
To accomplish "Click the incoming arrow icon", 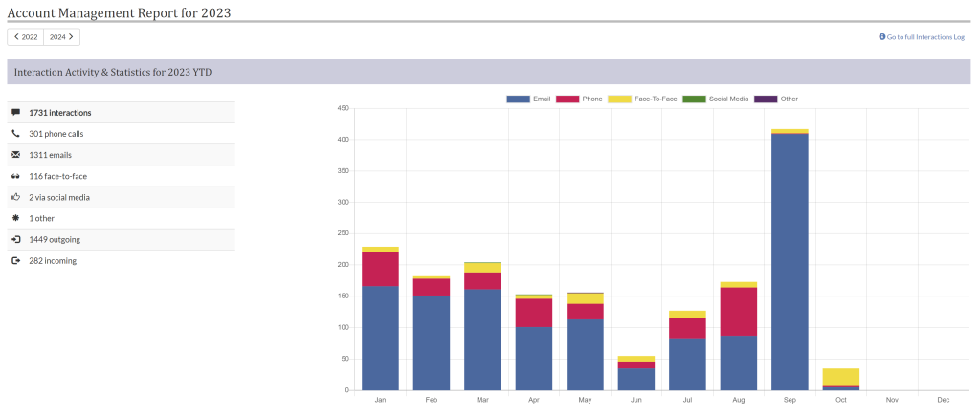I will pyautogui.click(x=15, y=260).
